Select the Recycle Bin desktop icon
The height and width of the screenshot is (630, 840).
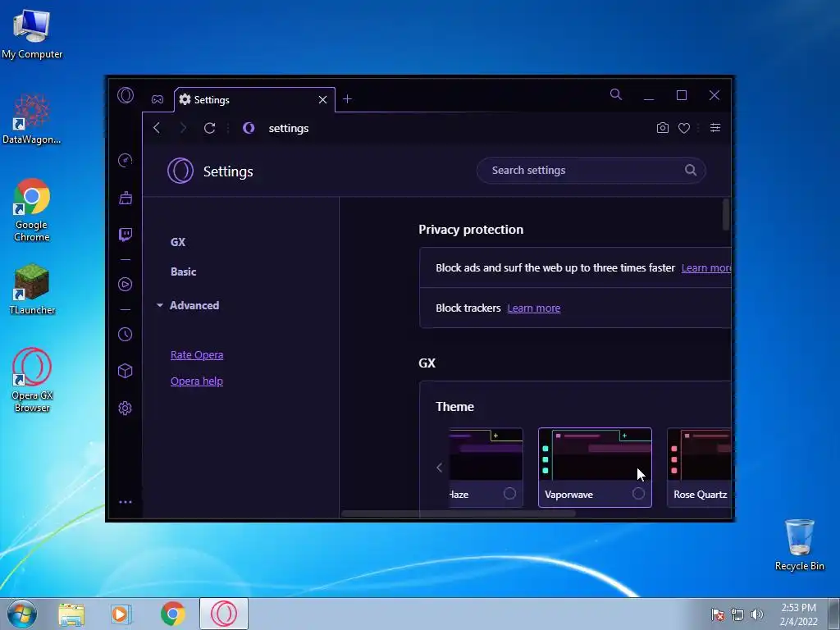[799, 545]
